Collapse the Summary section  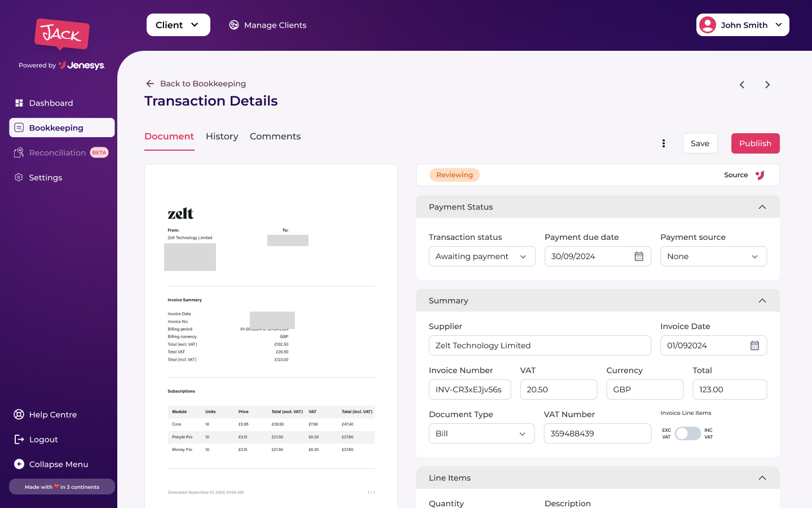[x=762, y=301]
